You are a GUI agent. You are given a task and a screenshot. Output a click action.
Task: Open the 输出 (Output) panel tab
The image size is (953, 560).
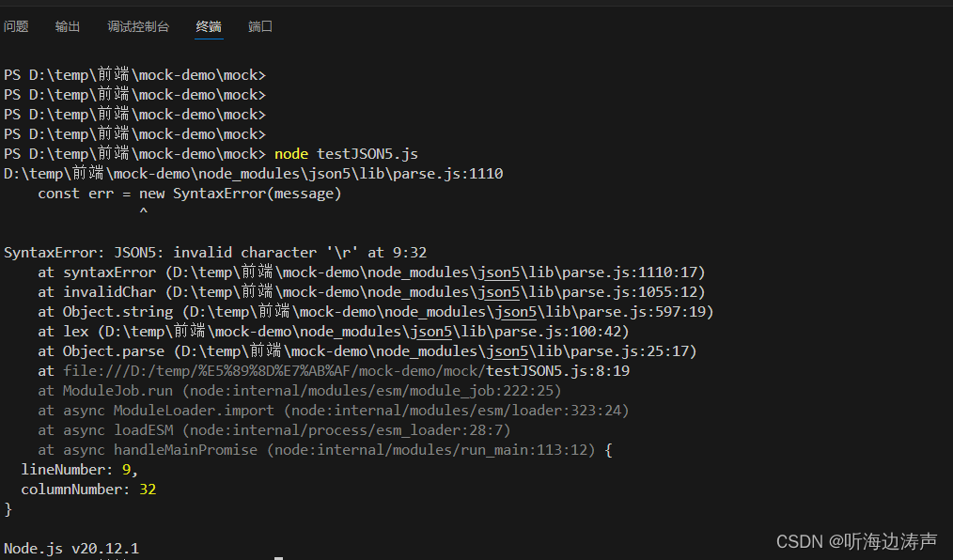pos(67,26)
